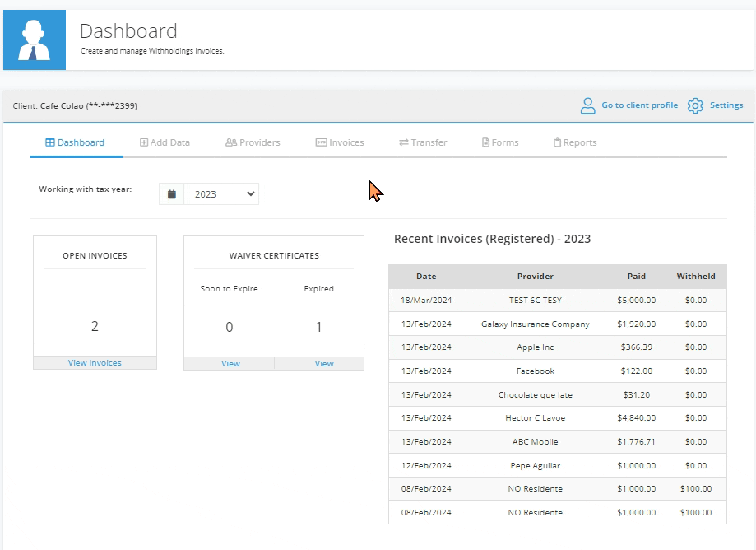756x550 pixels.
Task: Click the $1,920.00 paid amount
Action: pyautogui.click(x=637, y=324)
